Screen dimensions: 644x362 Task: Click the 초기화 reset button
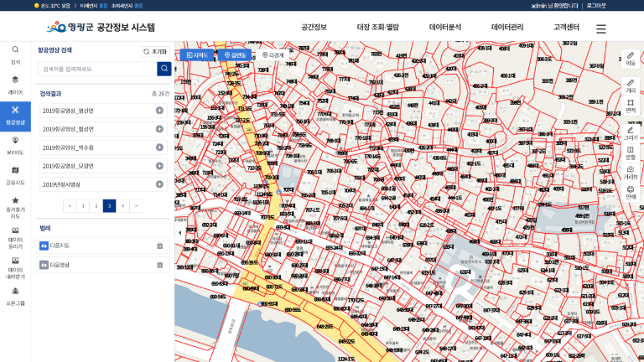(x=155, y=51)
